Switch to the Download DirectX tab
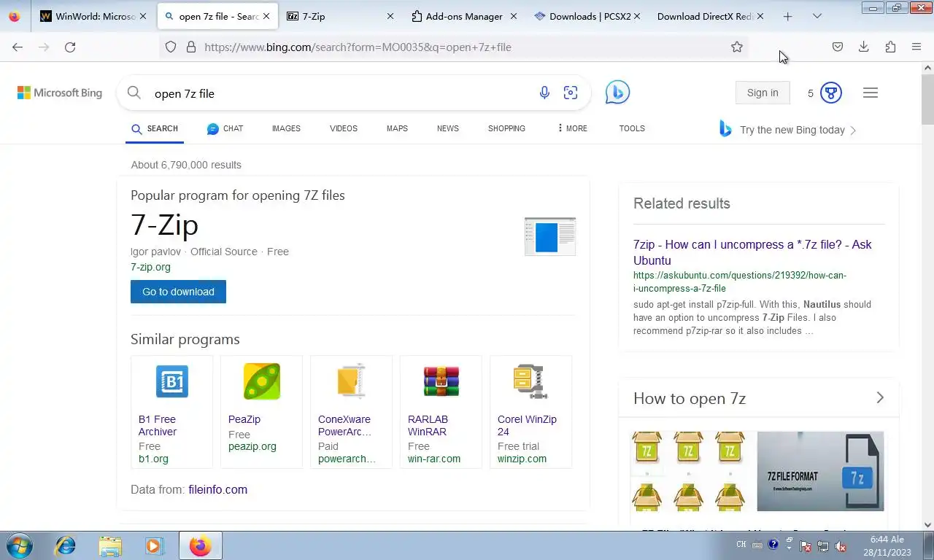This screenshot has height=560, width=934. (711, 16)
